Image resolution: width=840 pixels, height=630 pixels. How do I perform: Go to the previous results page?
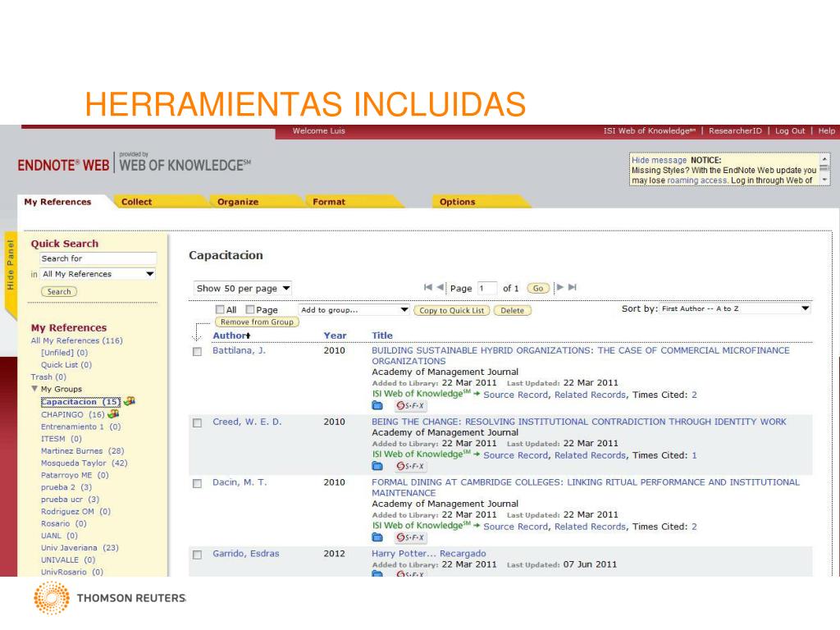pyautogui.click(x=440, y=287)
